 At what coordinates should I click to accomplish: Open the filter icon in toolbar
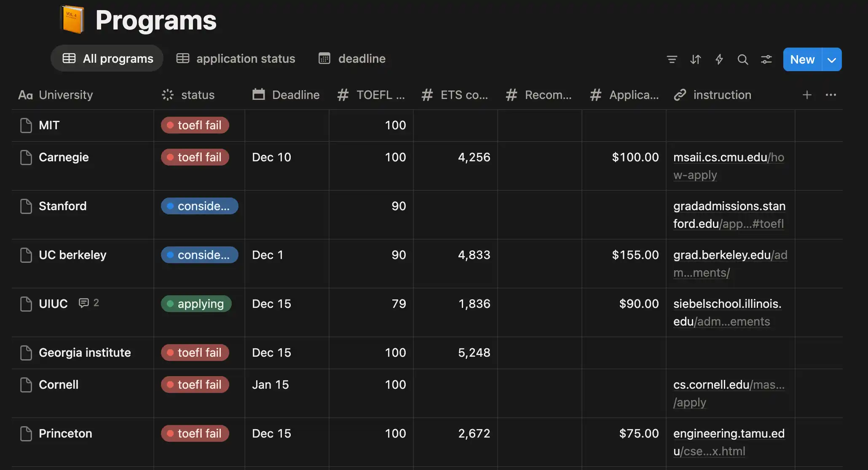[x=672, y=59]
